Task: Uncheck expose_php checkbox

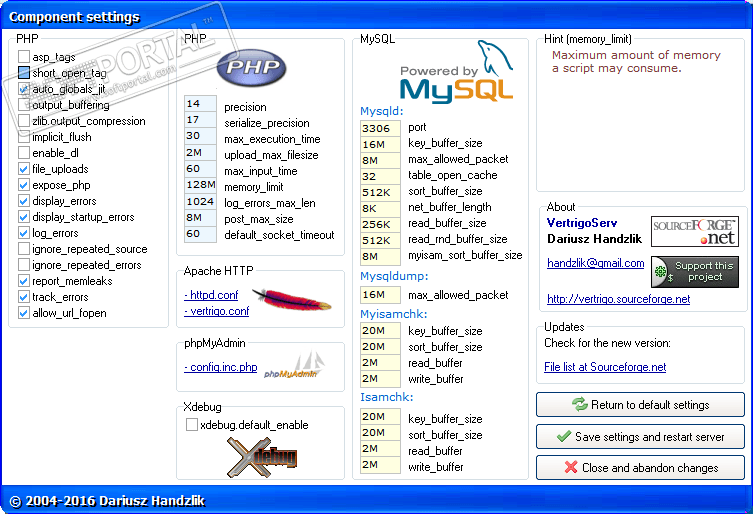Action: (x=24, y=185)
